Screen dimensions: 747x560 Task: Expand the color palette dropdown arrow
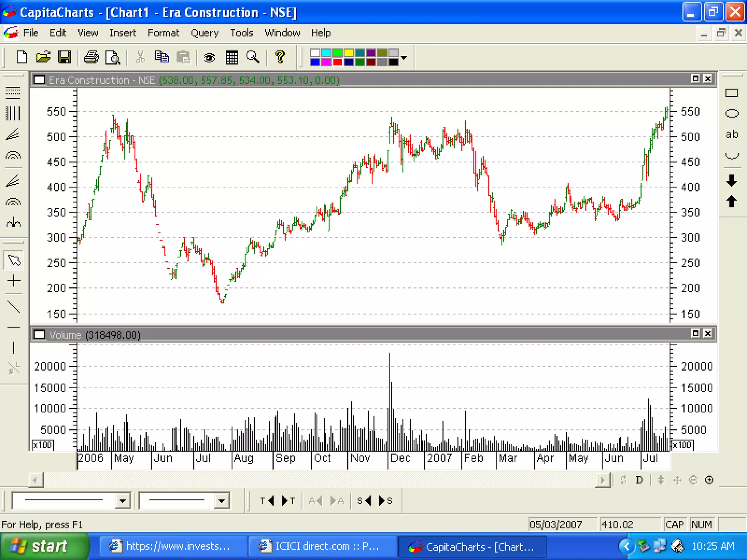[404, 58]
